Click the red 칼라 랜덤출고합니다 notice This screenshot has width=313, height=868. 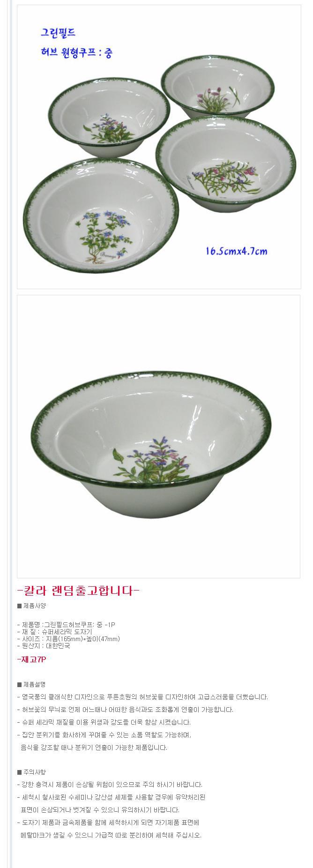pos(78,590)
